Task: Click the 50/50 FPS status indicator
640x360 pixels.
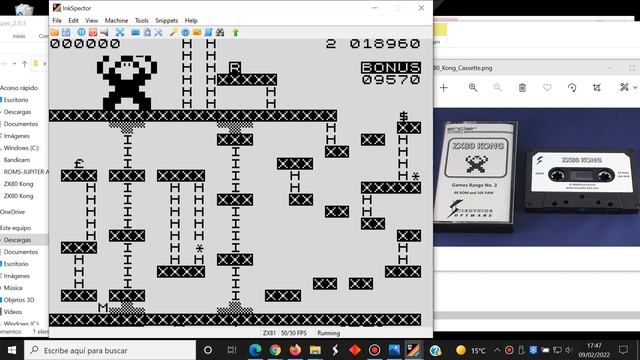Action: [x=293, y=333]
